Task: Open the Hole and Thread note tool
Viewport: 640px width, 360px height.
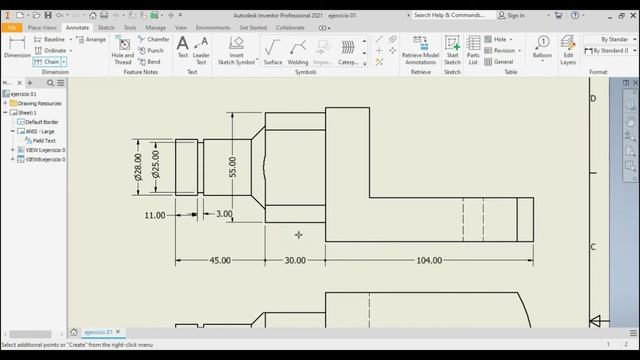Action: coord(123,50)
